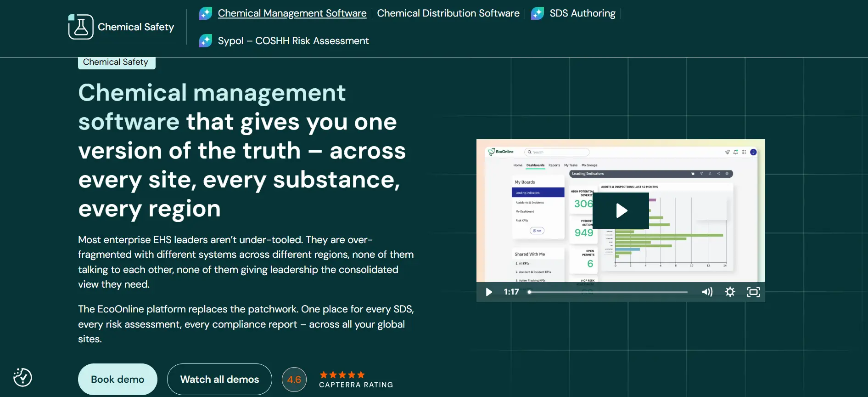Enter fullscreen mode on the video

753,292
